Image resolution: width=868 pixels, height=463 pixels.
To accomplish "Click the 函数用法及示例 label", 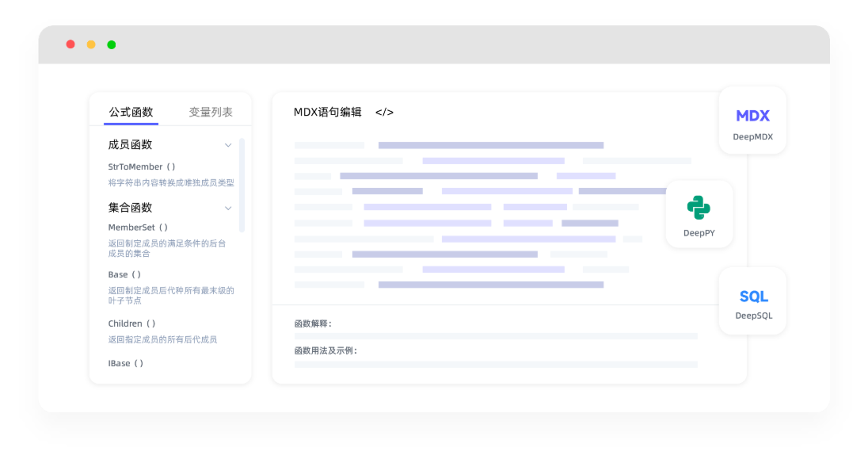I will pyautogui.click(x=325, y=350).
